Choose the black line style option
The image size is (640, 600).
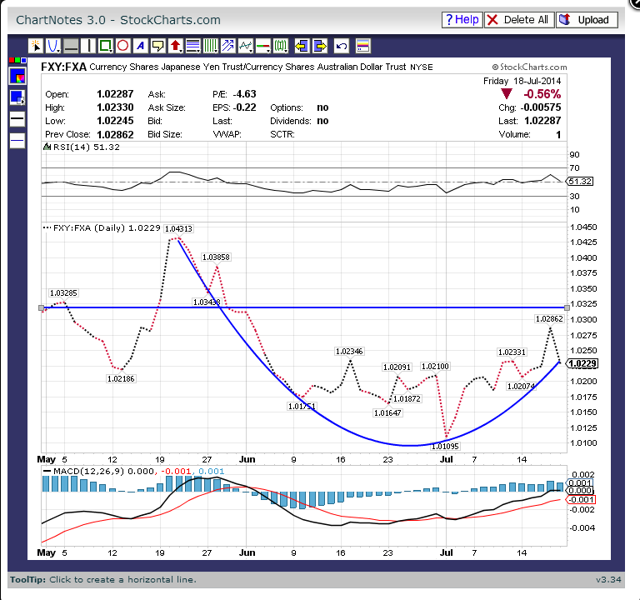pos(18,119)
